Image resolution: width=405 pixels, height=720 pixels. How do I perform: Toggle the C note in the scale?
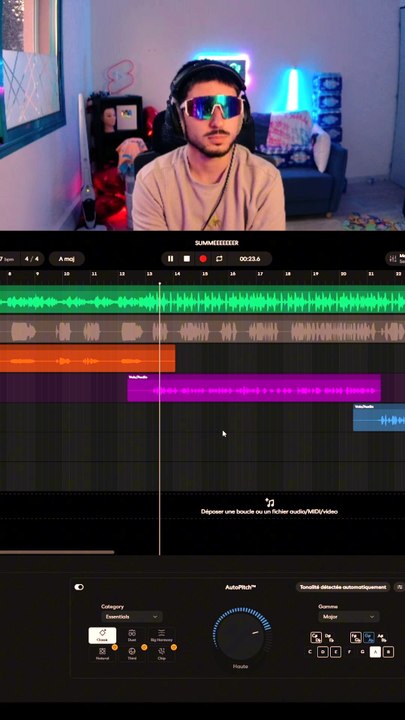click(x=310, y=652)
